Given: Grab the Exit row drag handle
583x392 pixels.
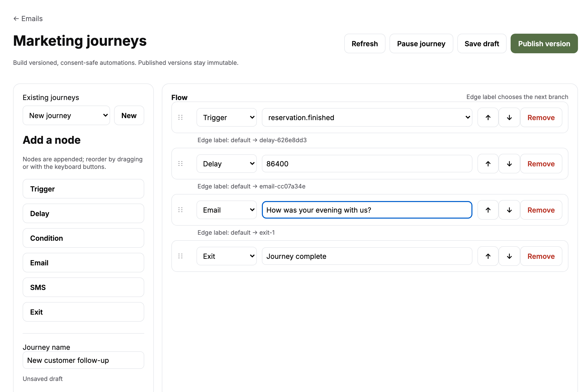Looking at the screenshot, I should tap(180, 256).
